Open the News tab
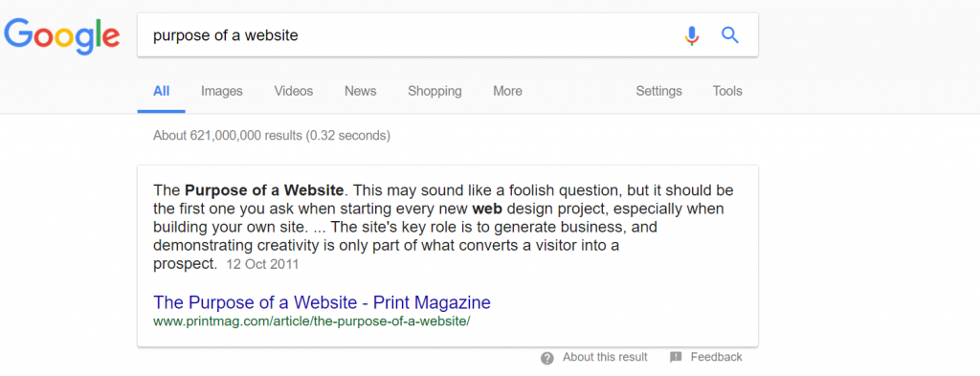This screenshot has width=980, height=376. 361,91
